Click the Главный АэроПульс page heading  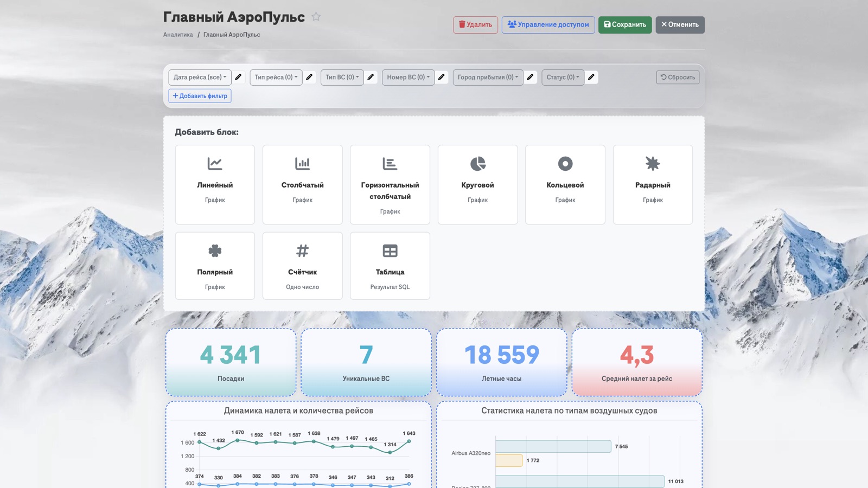coord(234,17)
